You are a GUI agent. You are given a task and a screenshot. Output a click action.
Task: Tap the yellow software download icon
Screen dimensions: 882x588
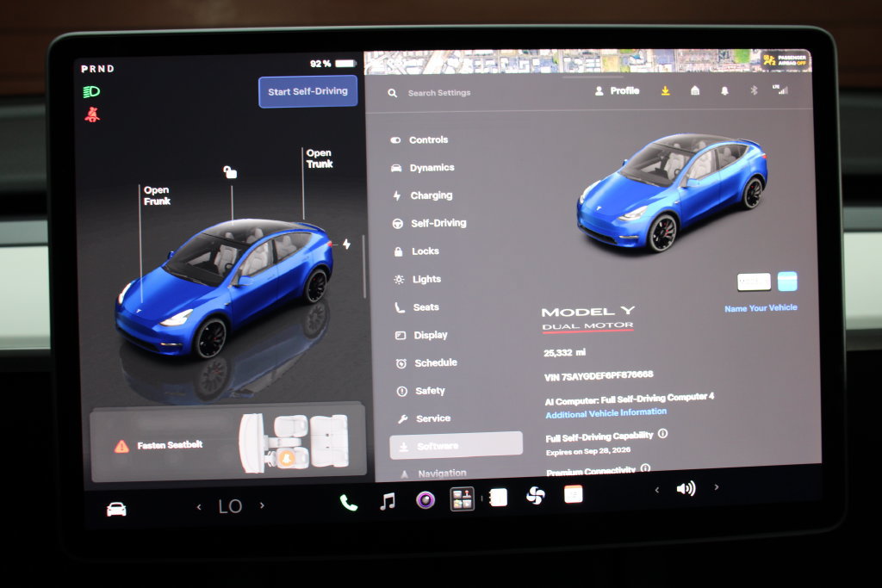[666, 90]
